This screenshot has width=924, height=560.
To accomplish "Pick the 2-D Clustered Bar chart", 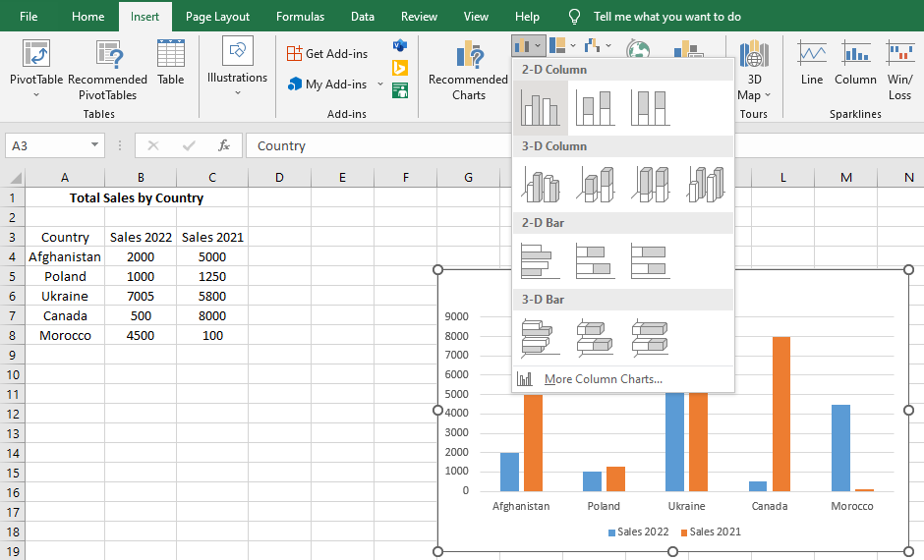I will [x=541, y=261].
